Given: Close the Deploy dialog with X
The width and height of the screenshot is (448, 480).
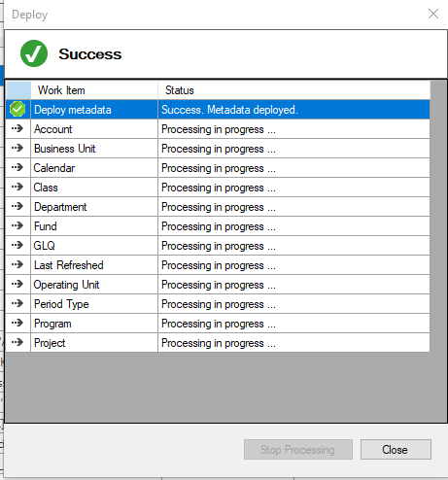Looking at the screenshot, I should coord(433,14).
